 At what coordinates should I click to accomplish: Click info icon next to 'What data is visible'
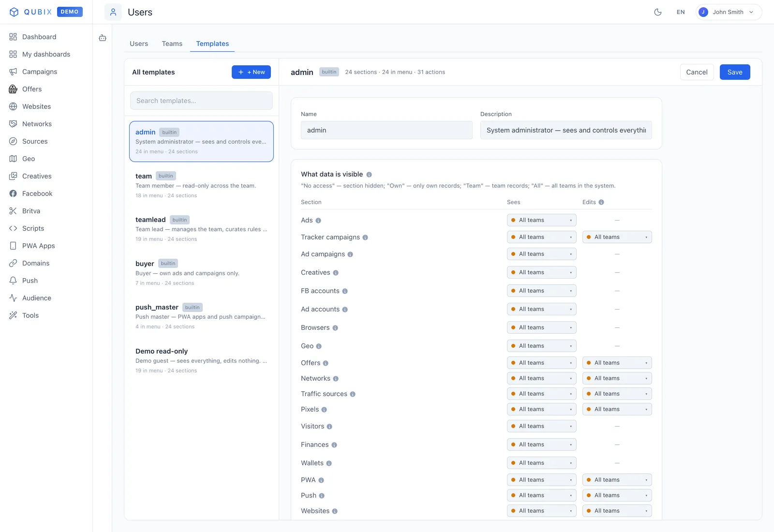[369, 175]
